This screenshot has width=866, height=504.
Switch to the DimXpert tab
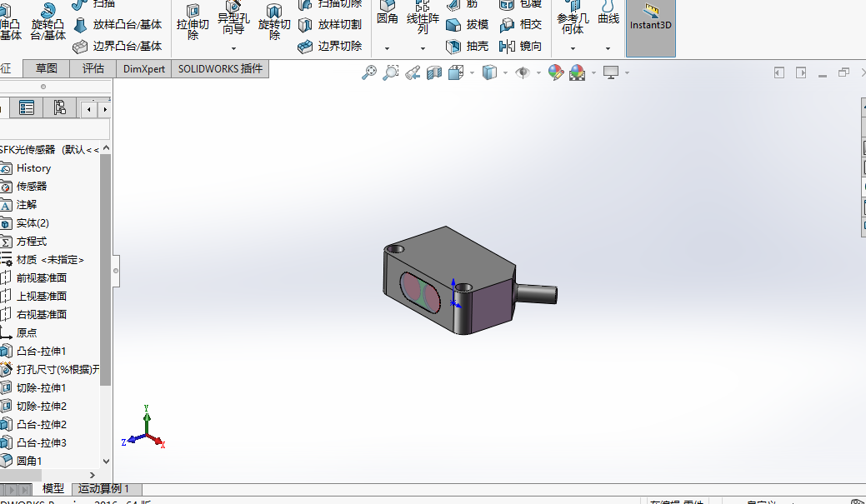143,68
